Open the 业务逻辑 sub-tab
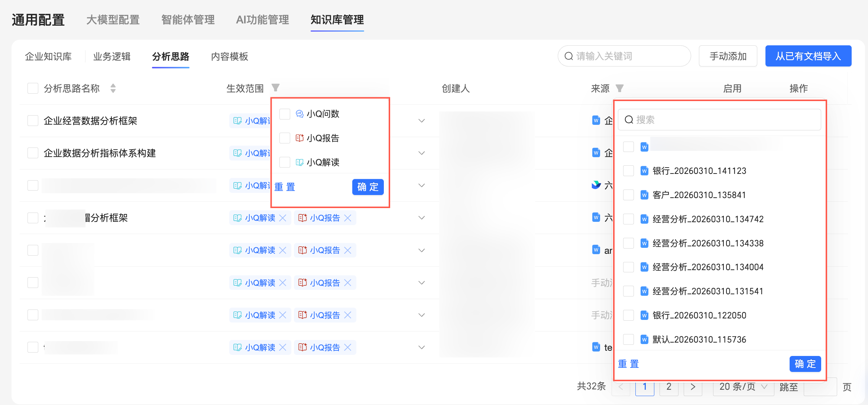The width and height of the screenshot is (868, 405). (x=112, y=56)
